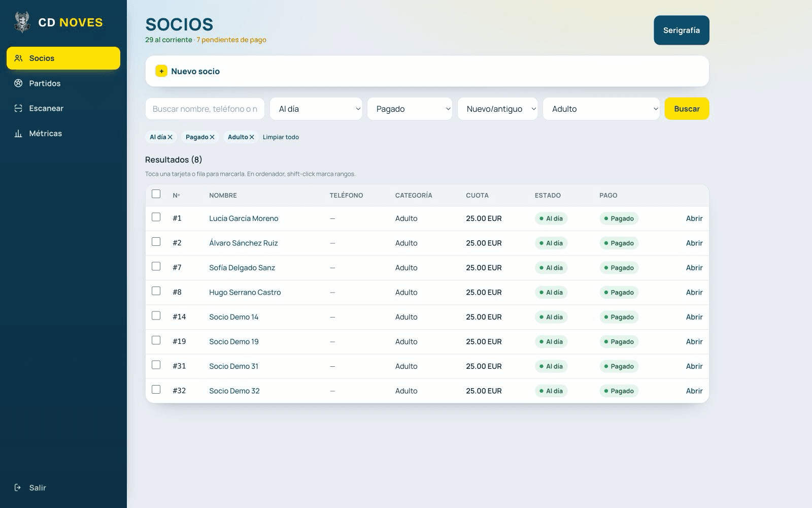
Task: Click the Serigrafía button
Action: pos(682,30)
